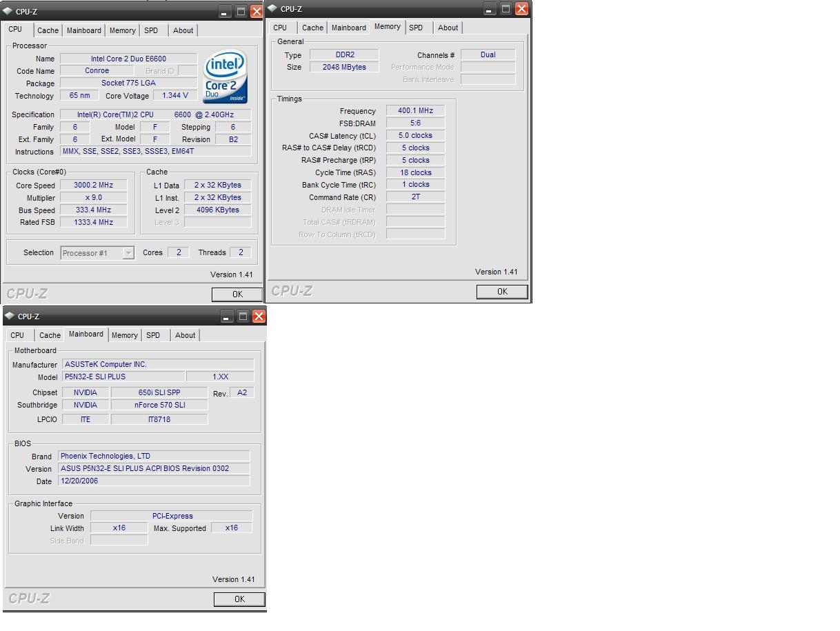Image resolution: width=840 pixels, height=631 pixels.
Task: Minimize the Mainboard tab window
Action: [227, 317]
